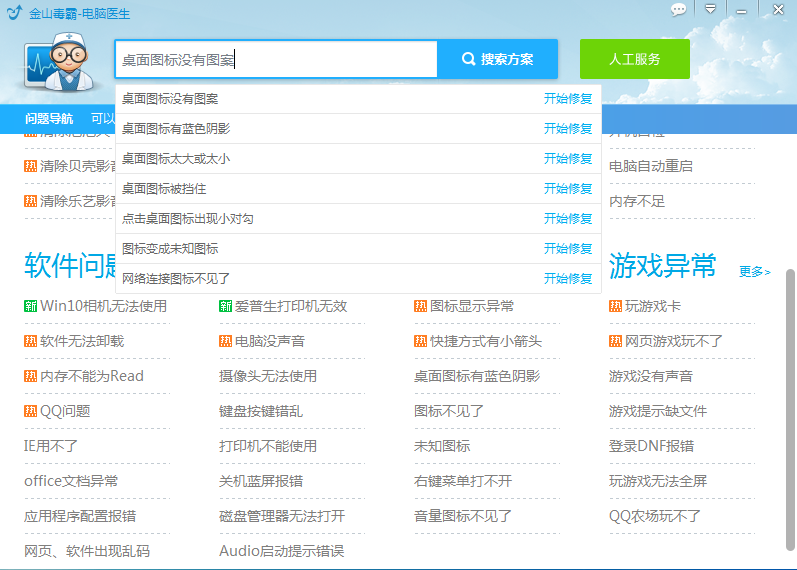Click hot badge beside 内存不能为Read
The height and width of the screenshot is (570, 797).
(30, 376)
